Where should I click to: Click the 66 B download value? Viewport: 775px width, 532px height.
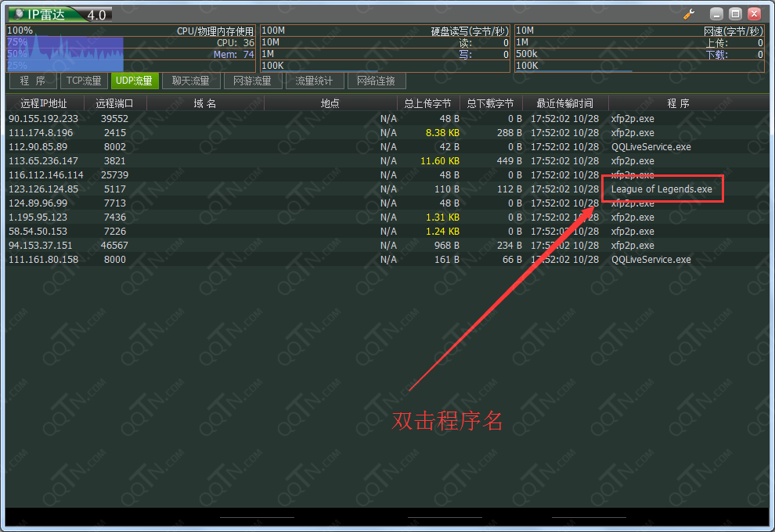click(x=512, y=259)
